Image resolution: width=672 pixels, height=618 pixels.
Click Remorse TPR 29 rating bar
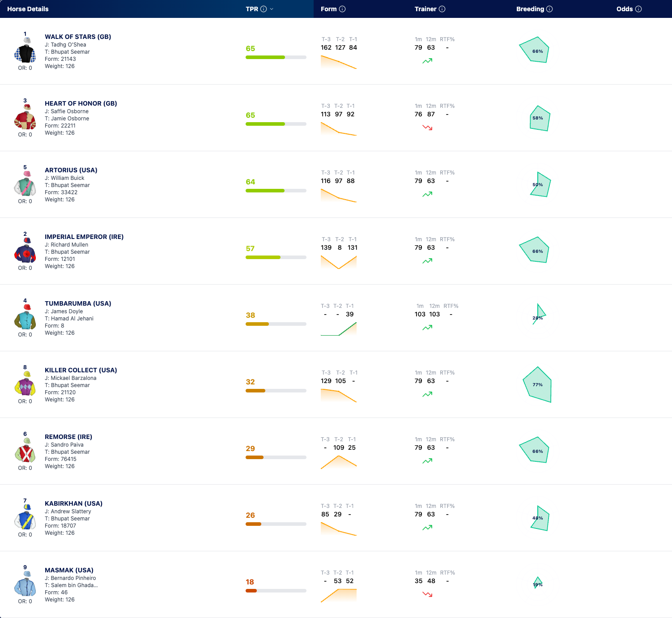(x=276, y=457)
